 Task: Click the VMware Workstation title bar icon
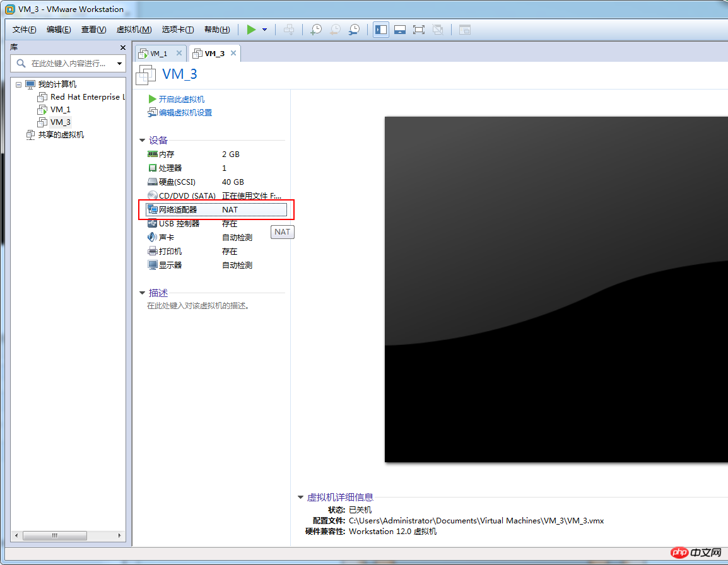pyautogui.click(x=9, y=9)
